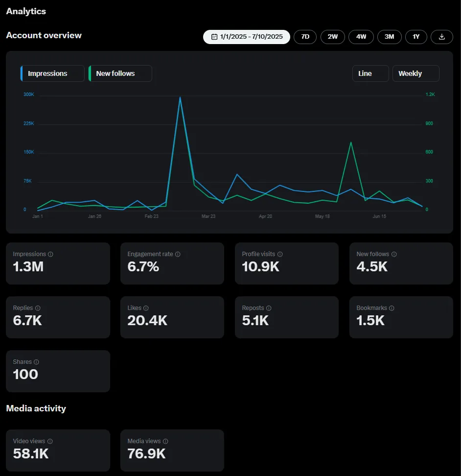Screen dimensions: 461x476
Task: Open the Line chart type dropdown
Action: pyautogui.click(x=370, y=73)
